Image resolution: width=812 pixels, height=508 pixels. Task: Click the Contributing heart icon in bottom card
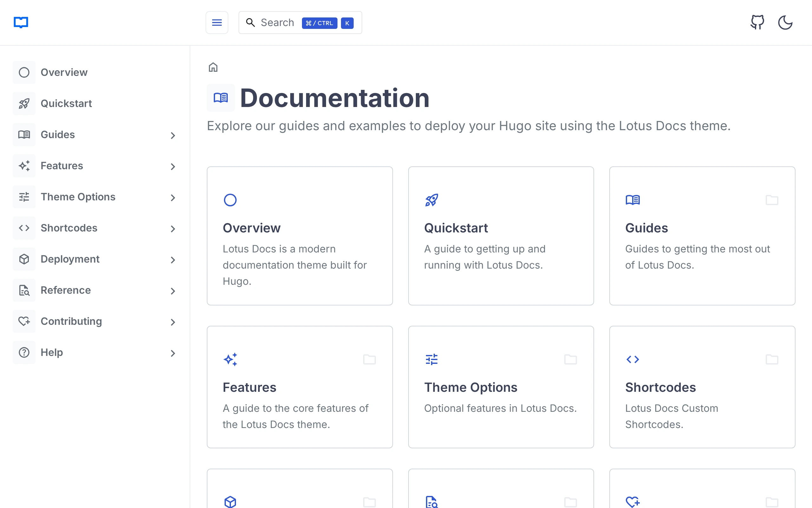tap(632, 502)
